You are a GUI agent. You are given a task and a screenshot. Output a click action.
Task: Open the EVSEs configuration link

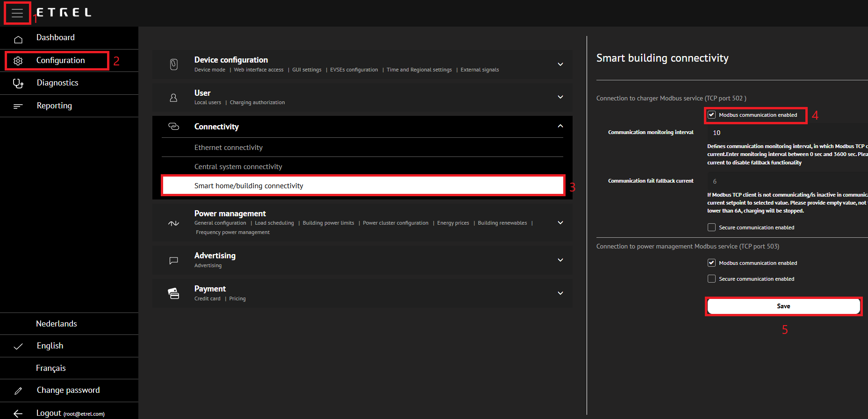coord(354,70)
